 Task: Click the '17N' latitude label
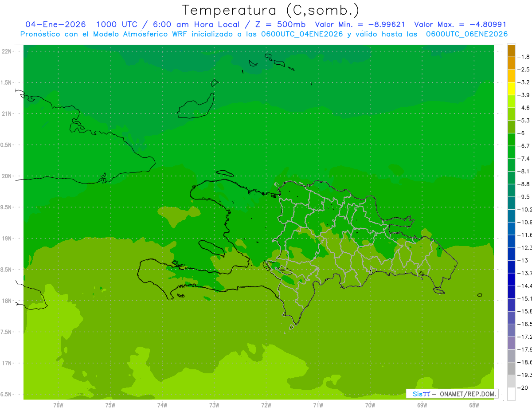pos(8,363)
